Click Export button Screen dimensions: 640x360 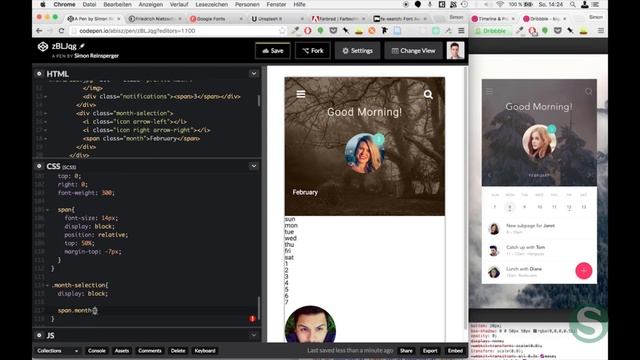click(430, 351)
